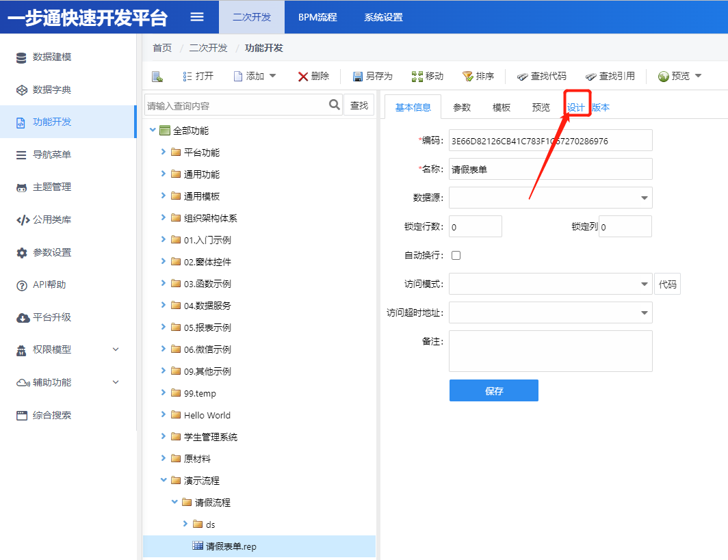Image resolution: width=728 pixels, height=560 pixels.
Task: Click the 全部功能 root node icon
Action: pos(164,131)
